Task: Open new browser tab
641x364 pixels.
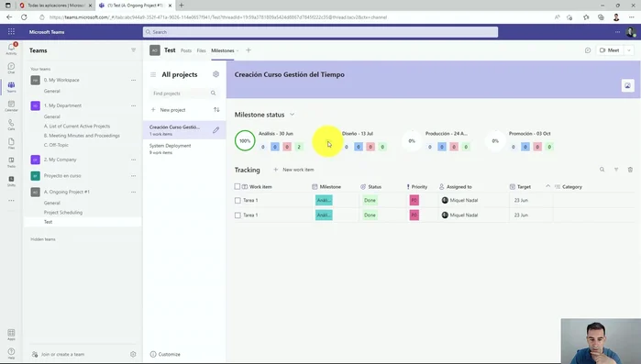Action: (x=182, y=6)
